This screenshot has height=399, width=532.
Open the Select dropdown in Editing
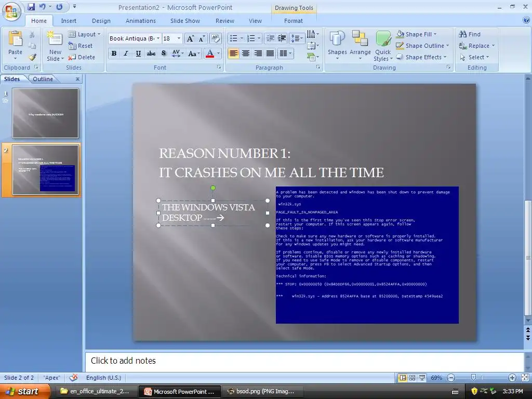point(474,57)
